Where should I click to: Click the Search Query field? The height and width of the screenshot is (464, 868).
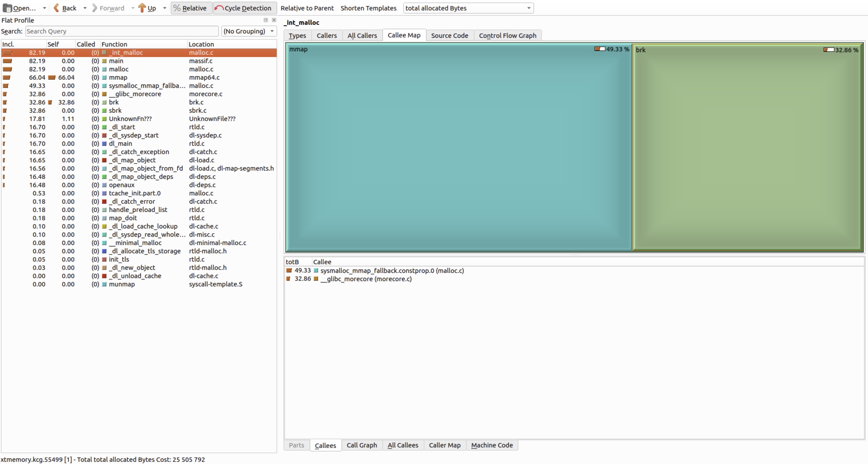click(x=122, y=31)
